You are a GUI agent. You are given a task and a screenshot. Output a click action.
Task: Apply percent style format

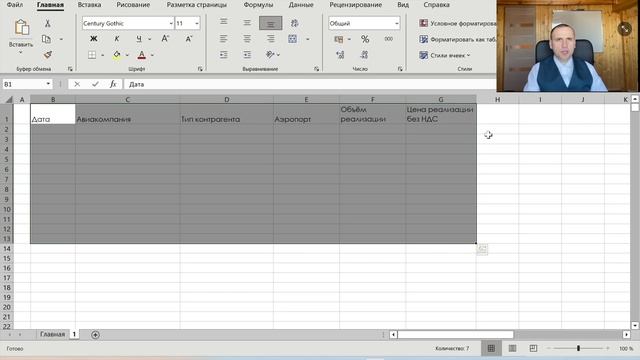(x=365, y=39)
